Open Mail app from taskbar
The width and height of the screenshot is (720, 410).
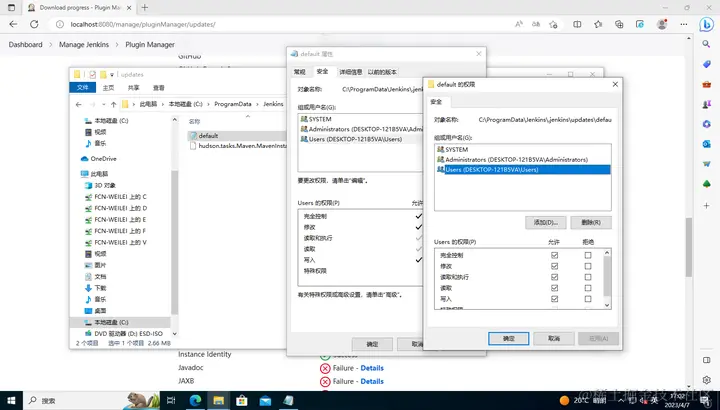pyautogui.click(x=265, y=400)
